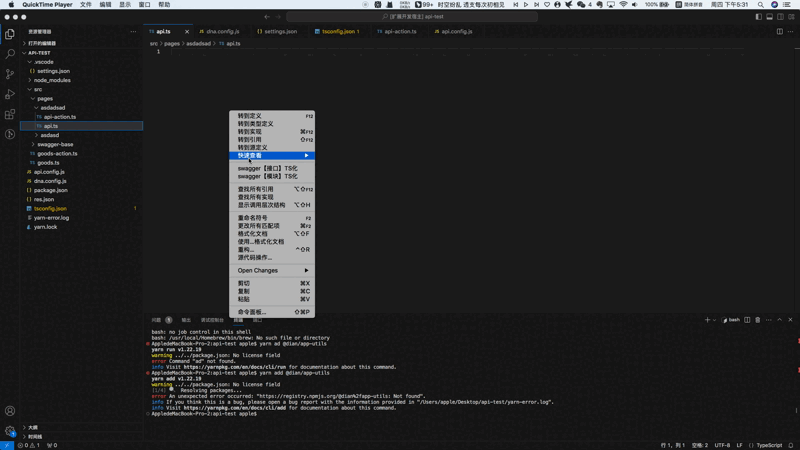Split the editor to the right

pyautogui.click(x=780, y=32)
